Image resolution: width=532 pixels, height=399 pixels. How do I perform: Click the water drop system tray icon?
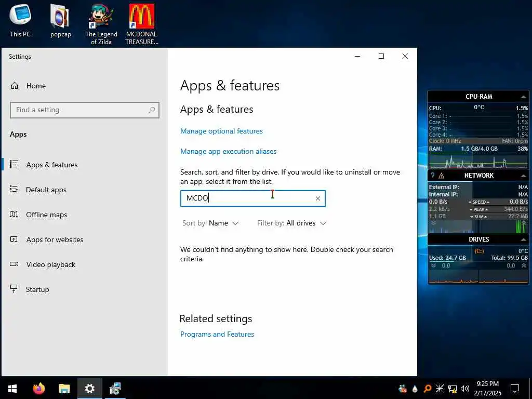pyautogui.click(x=415, y=389)
